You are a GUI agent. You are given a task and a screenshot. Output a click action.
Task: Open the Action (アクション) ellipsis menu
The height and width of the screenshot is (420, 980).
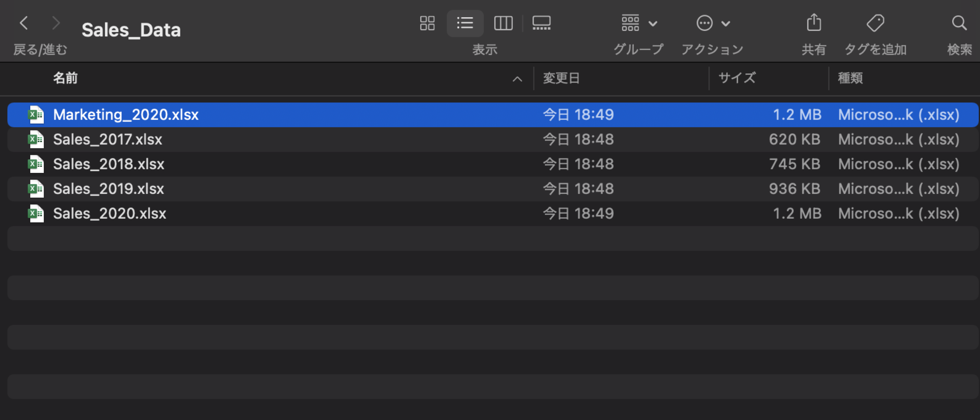(704, 23)
